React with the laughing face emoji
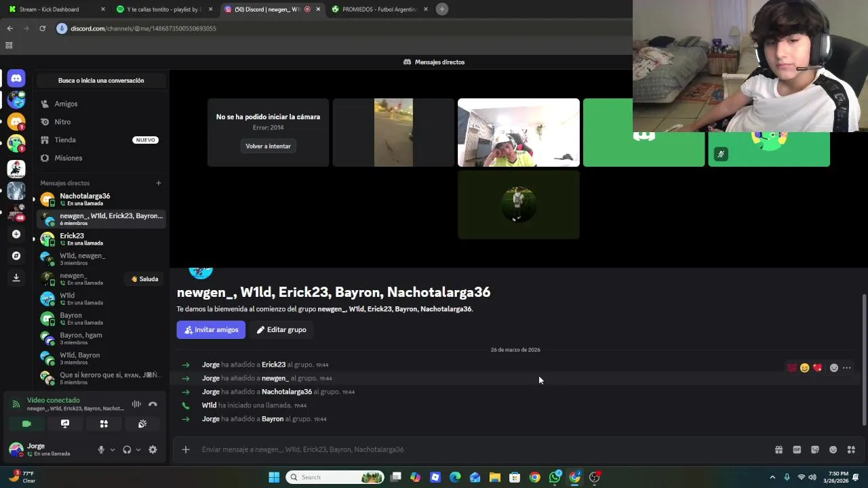 pos(805,368)
